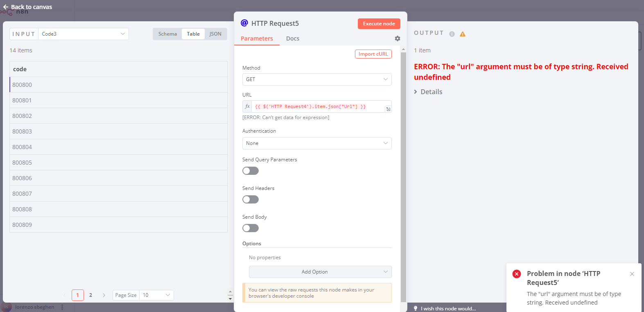Click the lorenzo sbeghen user name
The width and height of the screenshot is (644, 312).
coord(35,307)
